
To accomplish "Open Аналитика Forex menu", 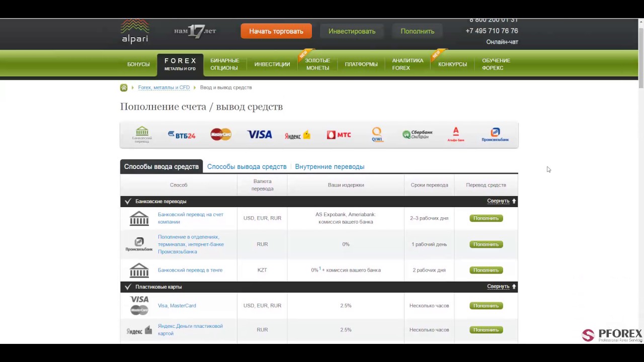I will [408, 64].
